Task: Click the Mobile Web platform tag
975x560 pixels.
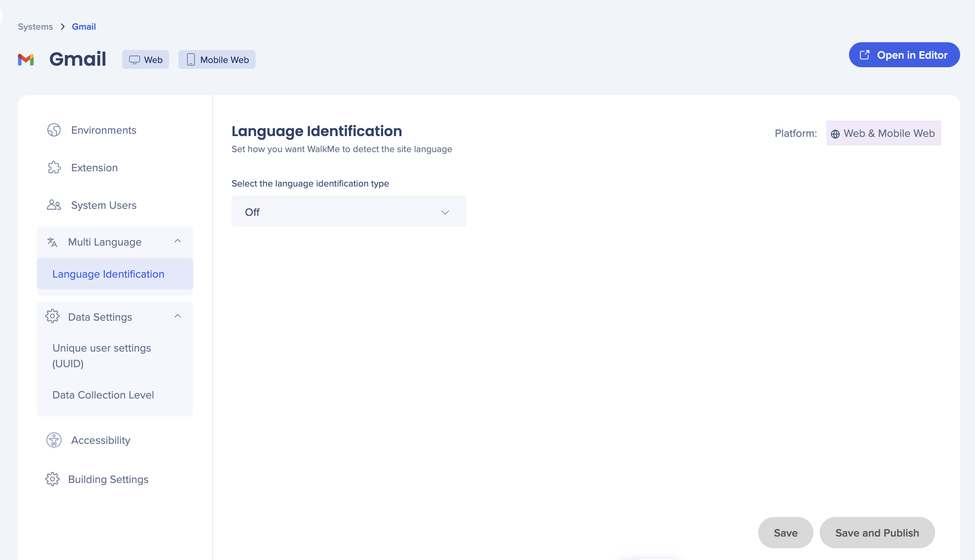Action: coord(217,59)
